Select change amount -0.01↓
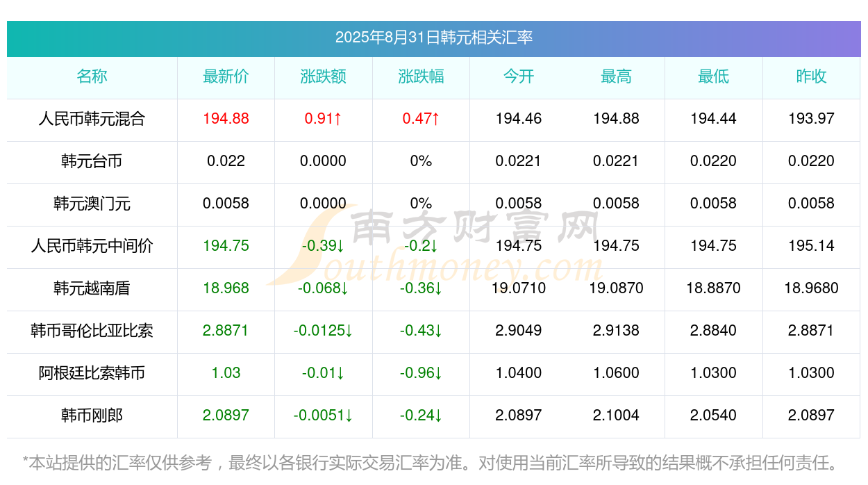Image resolution: width=868 pixels, height=485 pixels. coord(324,373)
